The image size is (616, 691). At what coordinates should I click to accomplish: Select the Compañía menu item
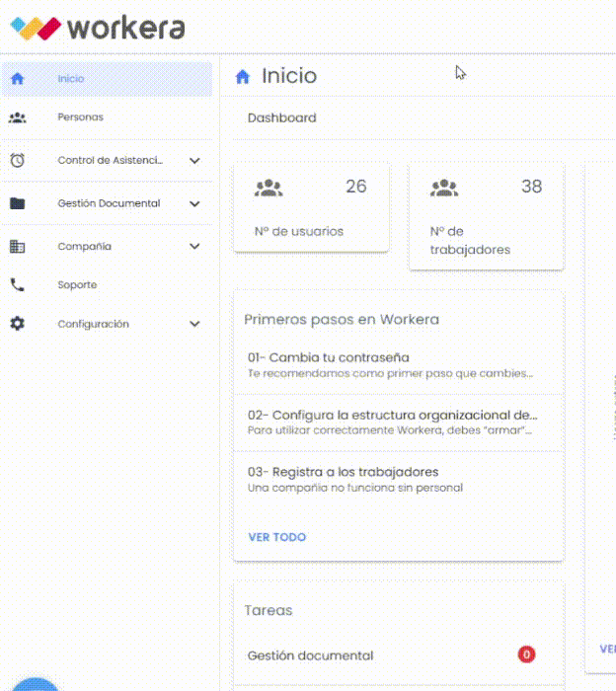(x=107, y=247)
